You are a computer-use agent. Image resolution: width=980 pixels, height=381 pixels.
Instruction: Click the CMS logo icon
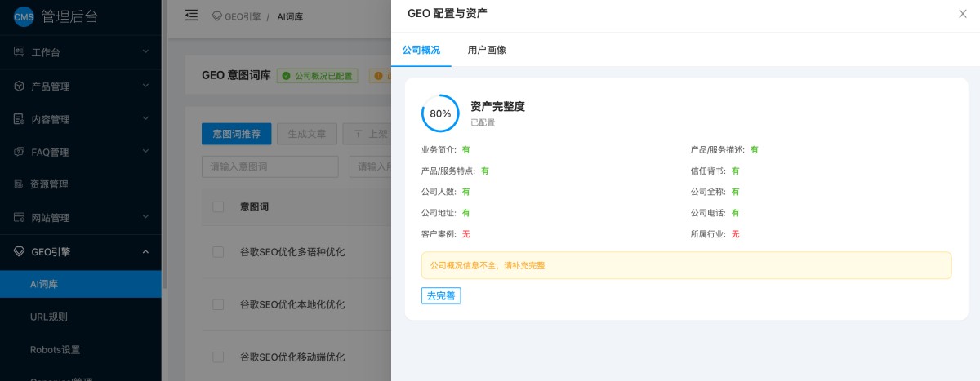(24, 16)
